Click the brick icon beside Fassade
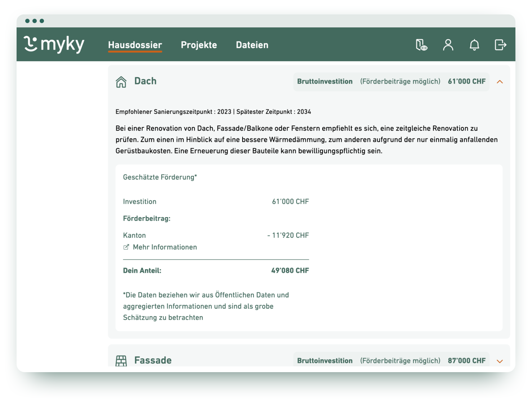 (121, 360)
